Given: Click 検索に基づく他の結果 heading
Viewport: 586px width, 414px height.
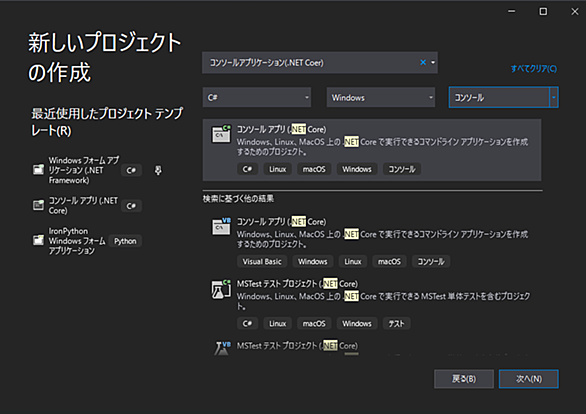Looking at the screenshot, I should tap(238, 199).
